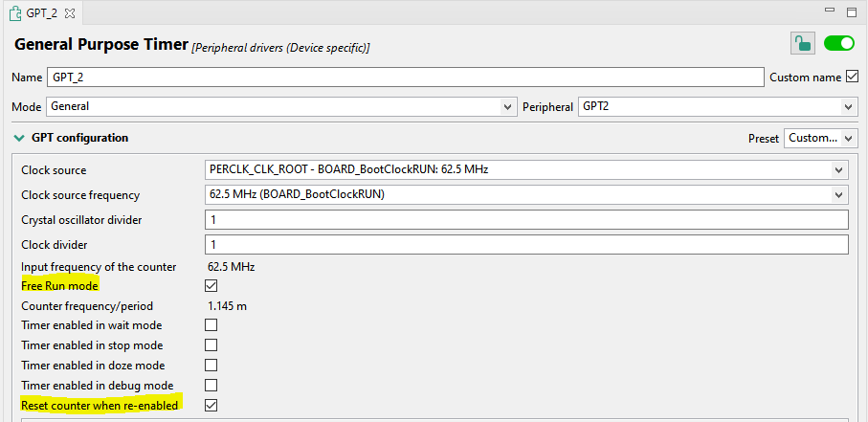Image resolution: width=868 pixels, height=422 pixels.
Task: Click the Clock divider input field
Action: coord(526,244)
